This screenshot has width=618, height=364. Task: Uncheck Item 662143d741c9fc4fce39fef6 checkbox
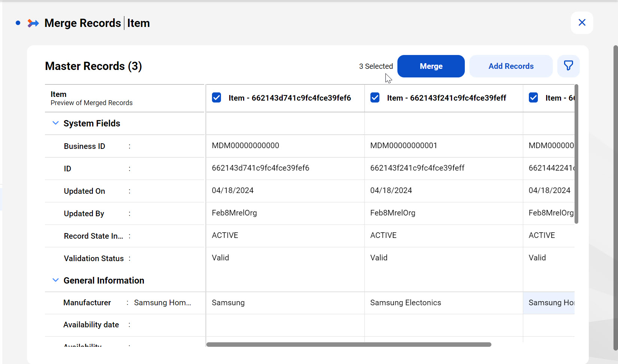tap(216, 98)
